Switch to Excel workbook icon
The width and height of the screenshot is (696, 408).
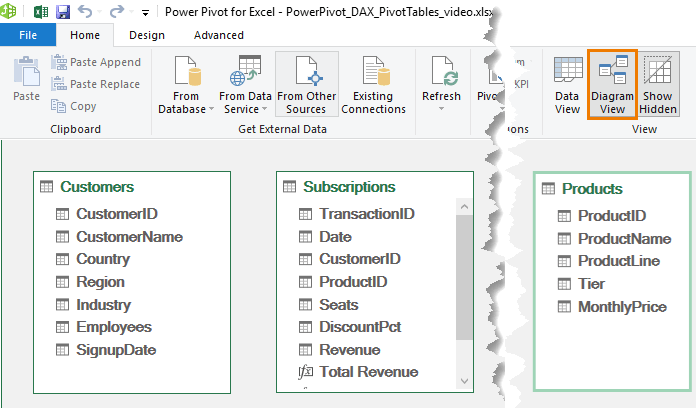point(41,12)
